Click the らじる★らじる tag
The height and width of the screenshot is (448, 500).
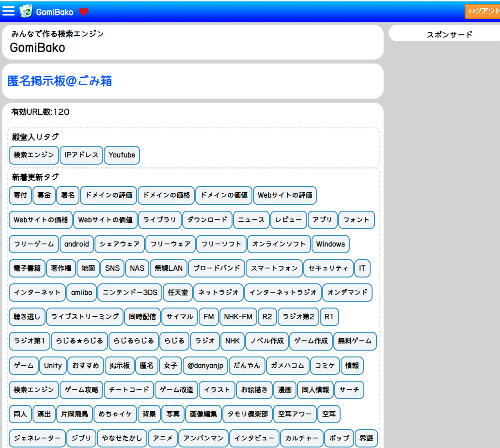79,341
